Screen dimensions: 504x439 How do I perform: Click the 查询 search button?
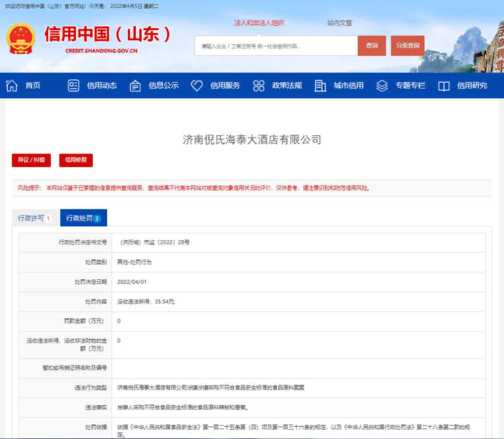click(372, 45)
